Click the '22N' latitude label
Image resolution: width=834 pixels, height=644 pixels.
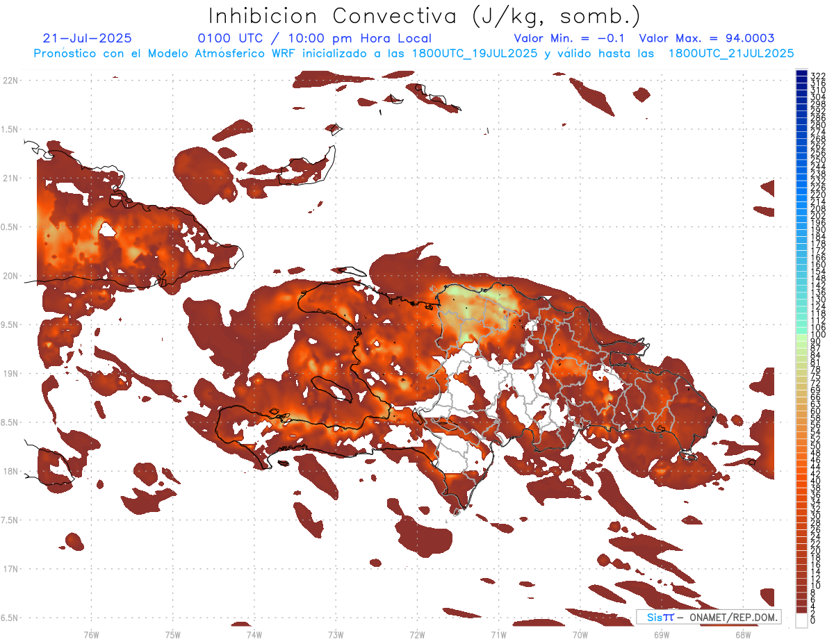click(10, 81)
